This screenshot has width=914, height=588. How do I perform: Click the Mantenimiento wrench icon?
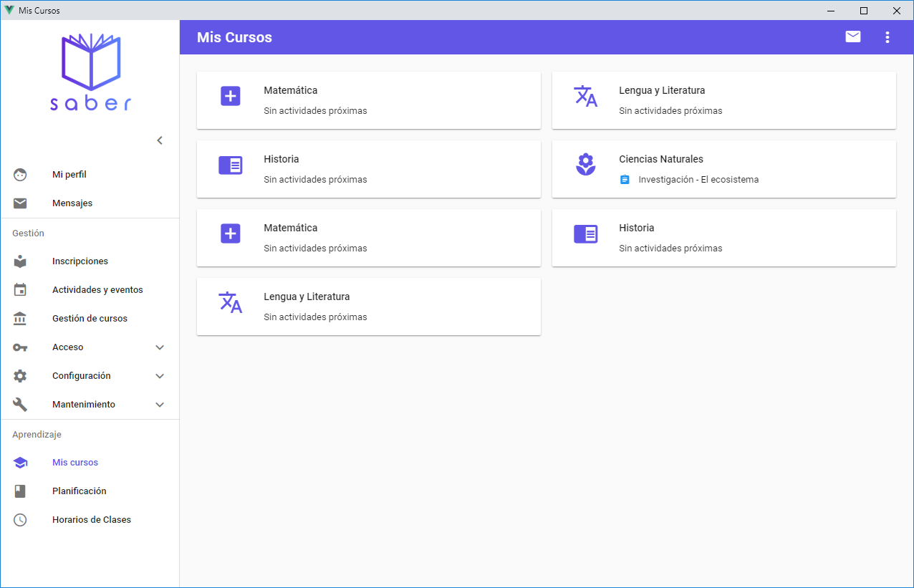[x=20, y=405]
